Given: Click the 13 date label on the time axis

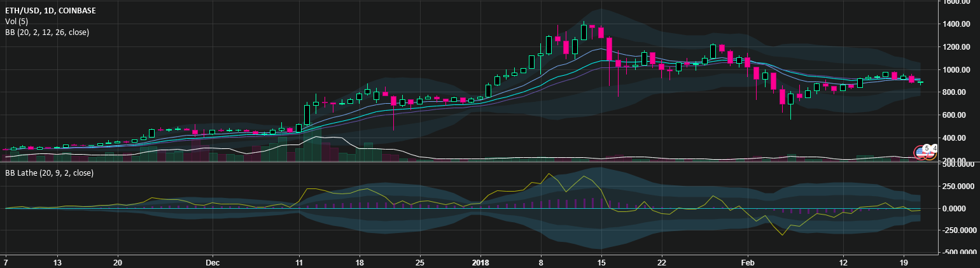Looking at the screenshot, I should 59,262.
